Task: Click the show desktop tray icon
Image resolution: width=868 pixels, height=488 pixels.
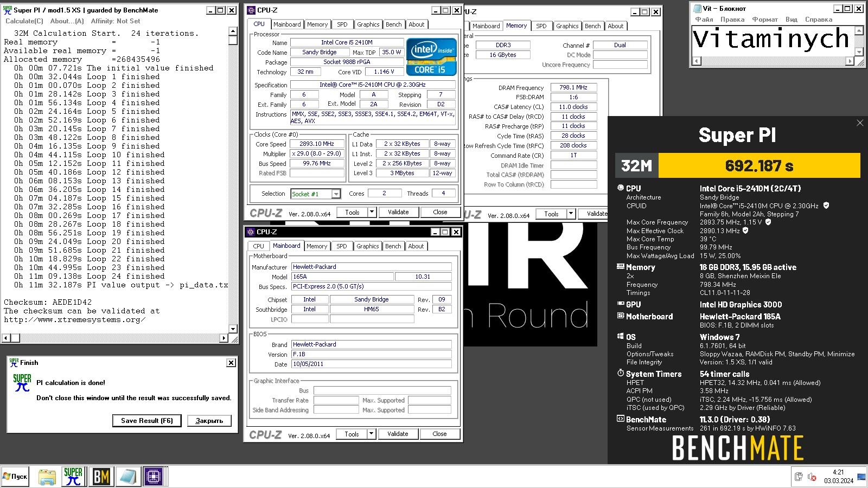Action: [861, 477]
